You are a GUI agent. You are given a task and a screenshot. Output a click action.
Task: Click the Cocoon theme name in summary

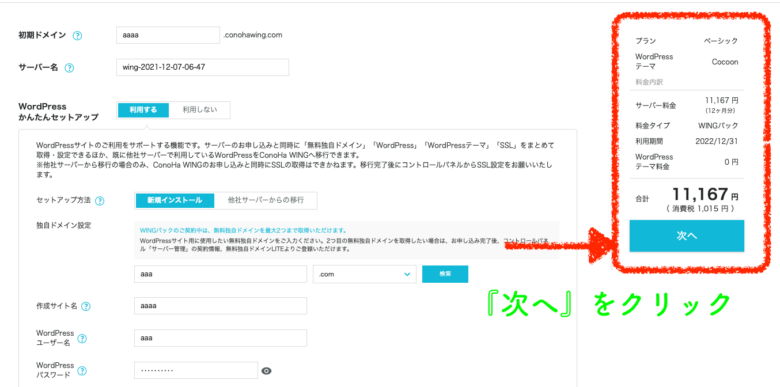pos(724,62)
